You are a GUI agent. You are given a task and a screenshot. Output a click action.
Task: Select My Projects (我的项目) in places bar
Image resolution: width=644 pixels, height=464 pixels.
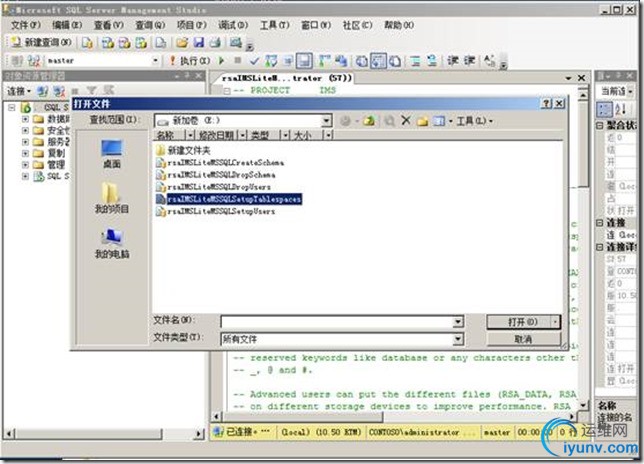pyautogui.click(x=111, y=198)
